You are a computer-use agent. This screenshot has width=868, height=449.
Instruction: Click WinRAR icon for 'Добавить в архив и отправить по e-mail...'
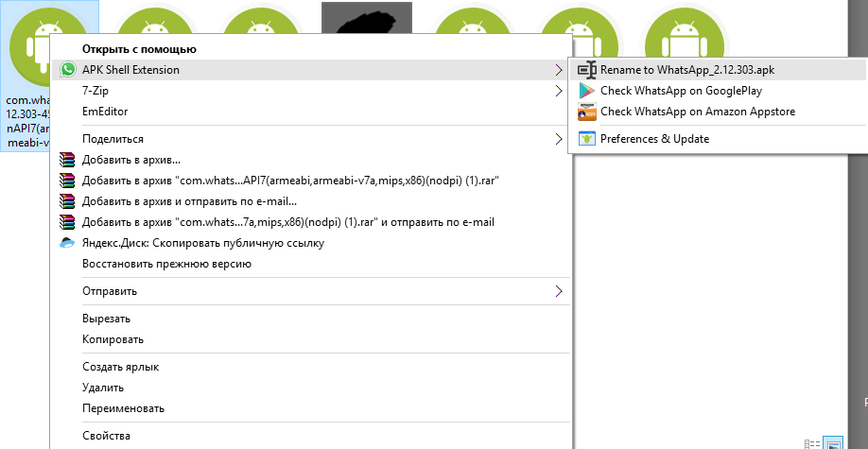point(67,201)
